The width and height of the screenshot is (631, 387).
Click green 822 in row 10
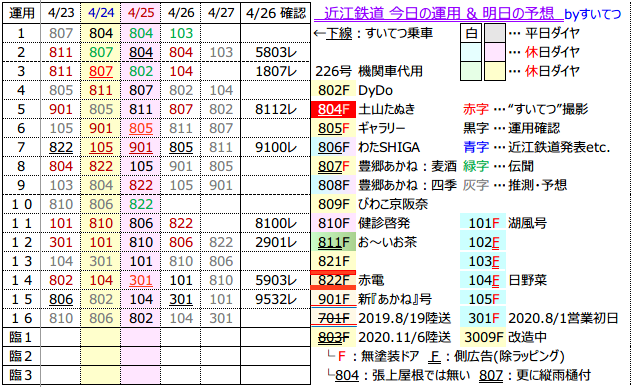[140, 204]
